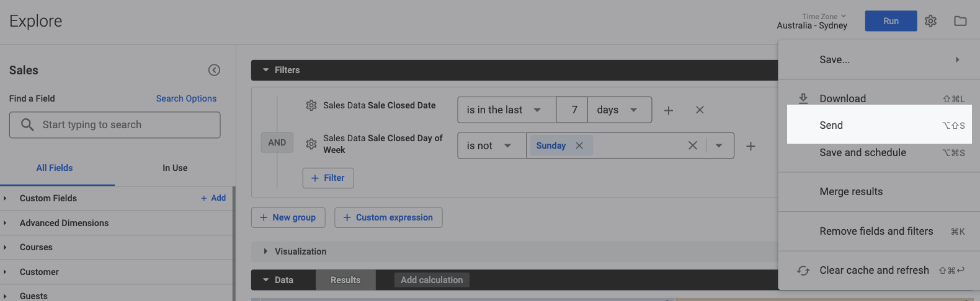Collapse the Filters section

266,70
